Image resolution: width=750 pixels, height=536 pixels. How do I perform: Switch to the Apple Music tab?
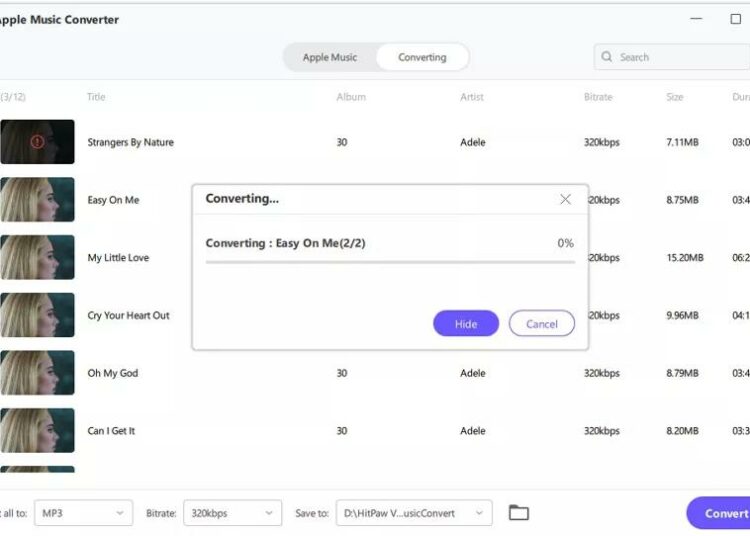[x=330, y=57]
